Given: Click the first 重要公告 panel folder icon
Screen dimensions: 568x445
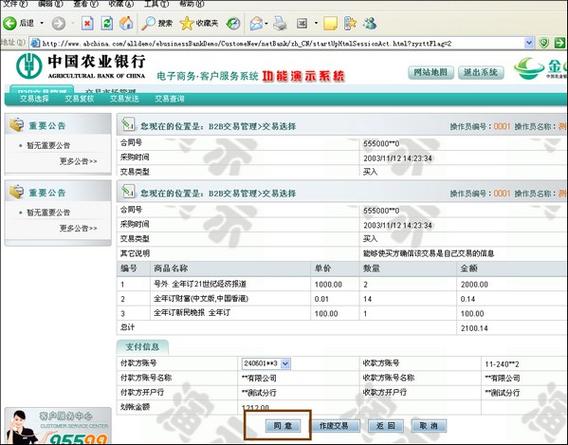Looking at the screenshot, I should (x=16, y=125).
